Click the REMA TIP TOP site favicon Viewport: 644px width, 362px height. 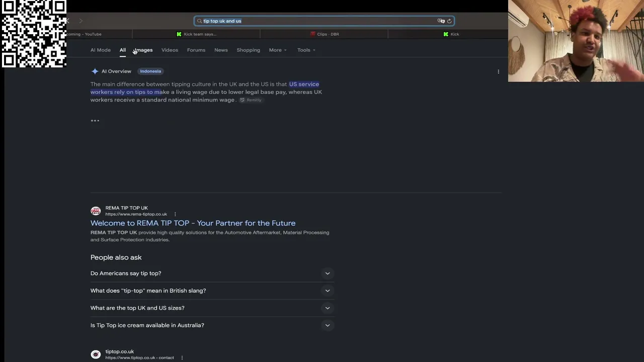96,211
